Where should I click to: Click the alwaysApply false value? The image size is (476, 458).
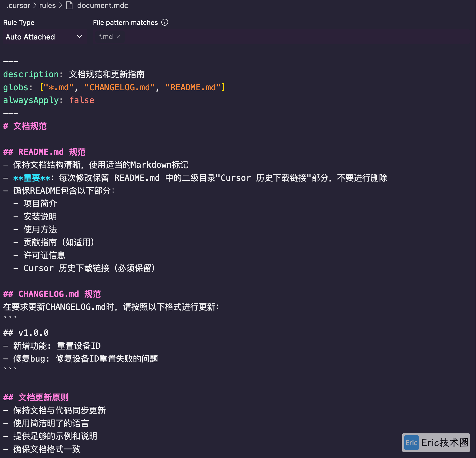pos(82,100)
